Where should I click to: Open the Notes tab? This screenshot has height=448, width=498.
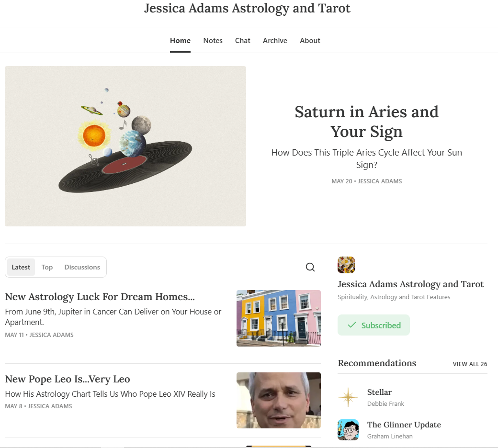pos(213,41)
